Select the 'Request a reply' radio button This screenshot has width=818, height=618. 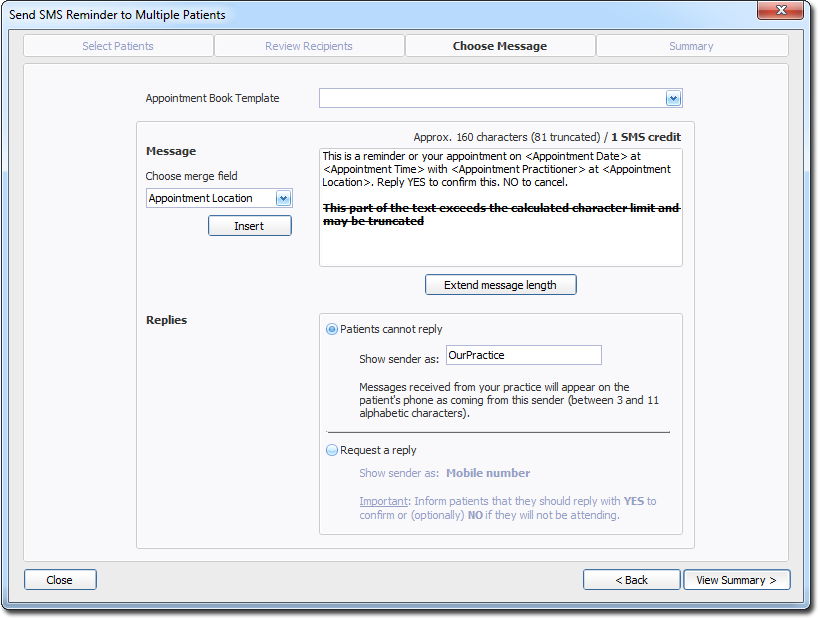(332, 450)
